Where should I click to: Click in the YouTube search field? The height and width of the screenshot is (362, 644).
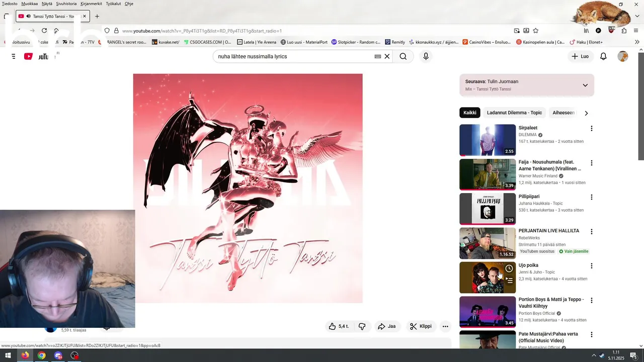coord(294,56)
